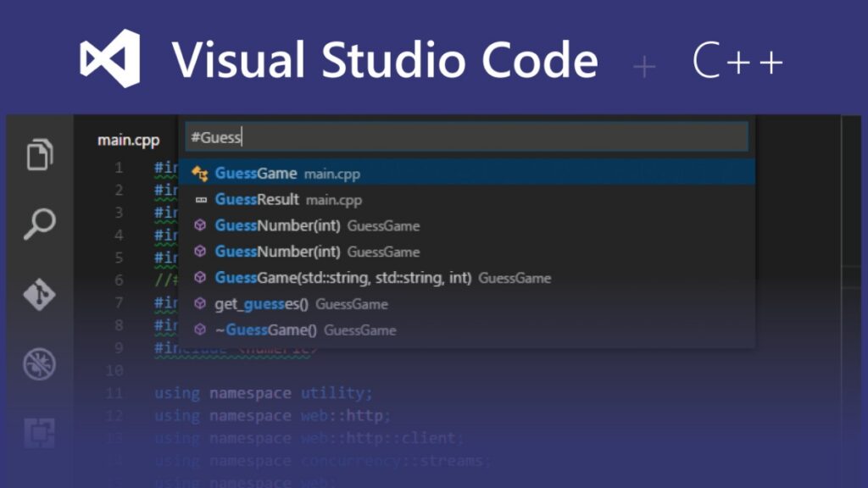The height and width of the screenshot is (488, 868).
Task: Open the Source Control git icon
Action: (x=40, y=294)
